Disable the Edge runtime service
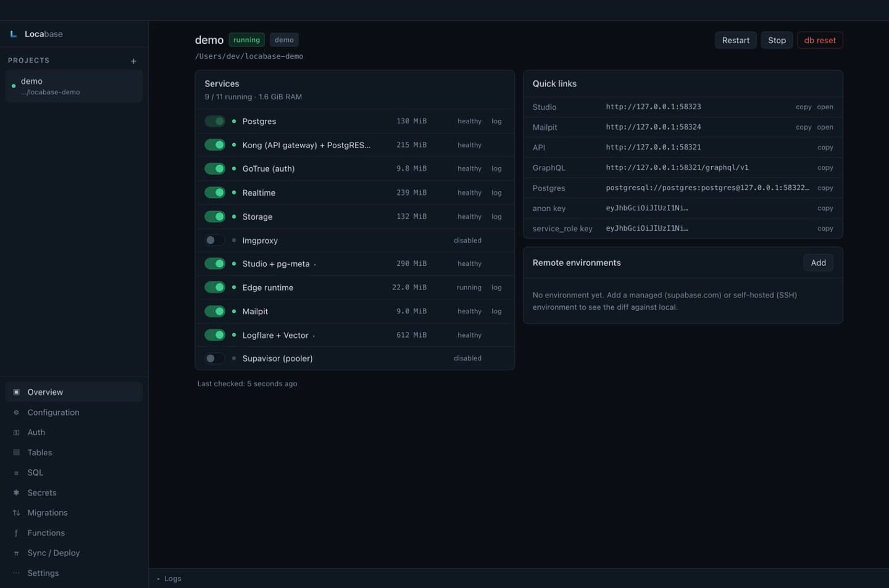The height and width of the screenshot is (588, 889). pyautogui.click(x=215, y=288)
